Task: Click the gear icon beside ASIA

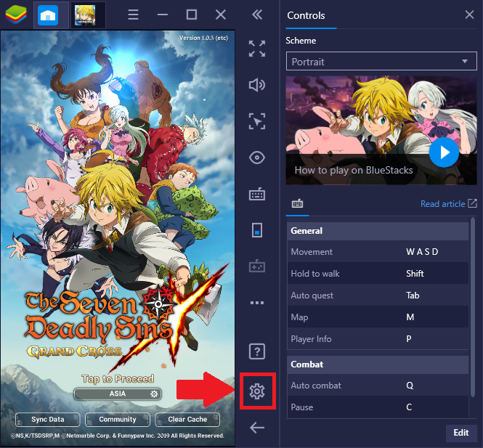Action: (x=154, y=394)
